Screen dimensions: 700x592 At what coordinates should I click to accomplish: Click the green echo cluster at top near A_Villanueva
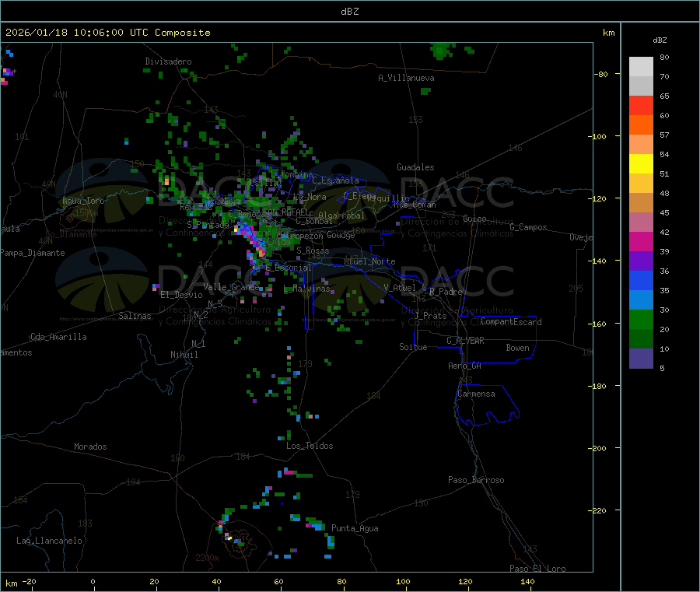(x=441, y=50)
